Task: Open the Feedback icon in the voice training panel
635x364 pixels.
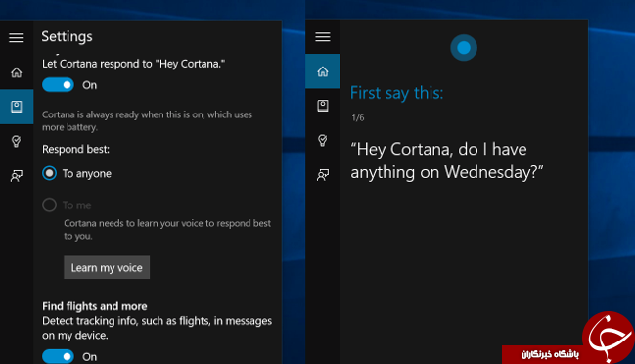Action: click(323, 175)
